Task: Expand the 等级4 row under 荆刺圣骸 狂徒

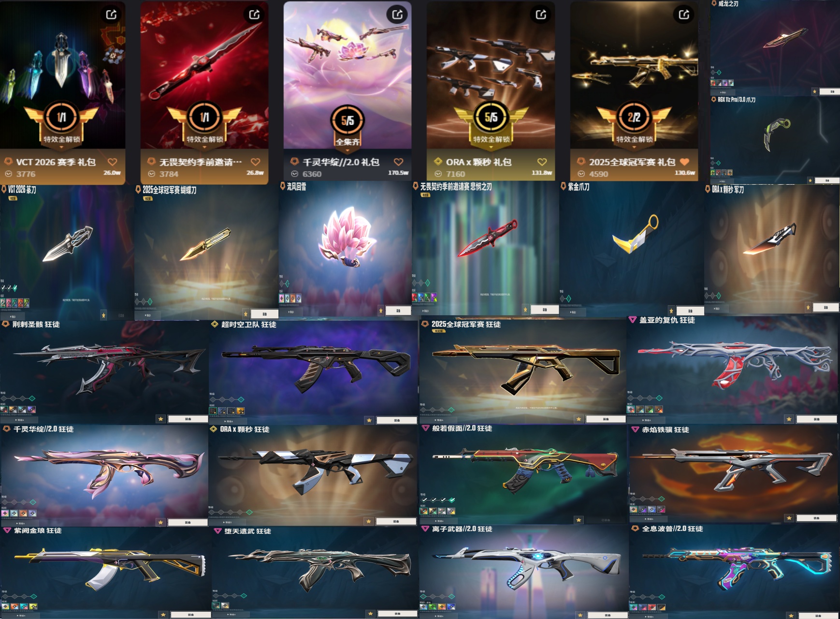Action: click(20, 419)
